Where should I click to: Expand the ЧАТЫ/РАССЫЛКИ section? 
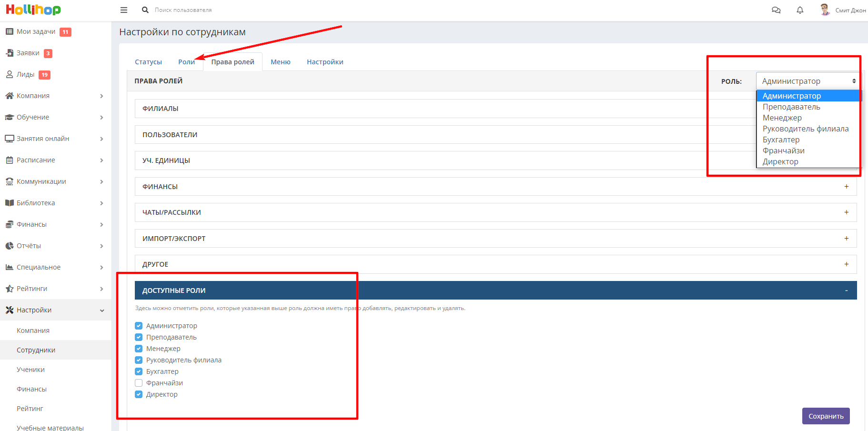(495, 212)
